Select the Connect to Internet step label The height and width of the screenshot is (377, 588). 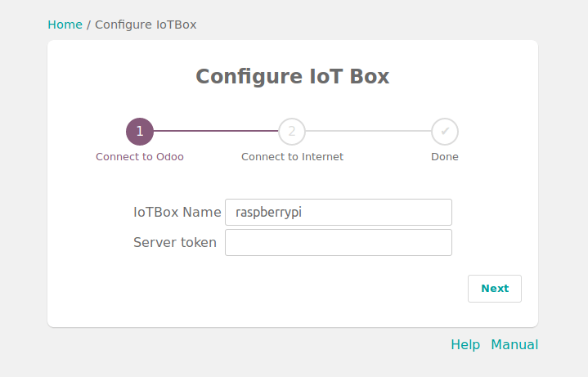292,156
